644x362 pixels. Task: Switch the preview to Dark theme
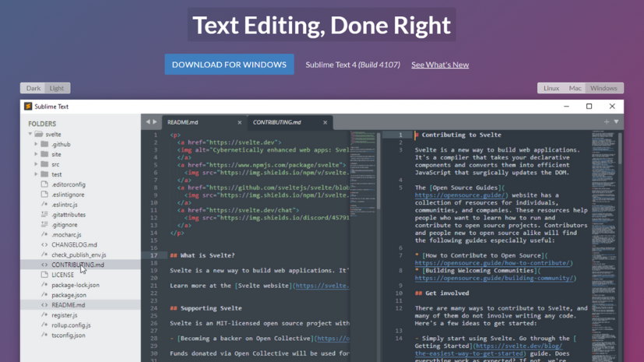pos(33,89)
